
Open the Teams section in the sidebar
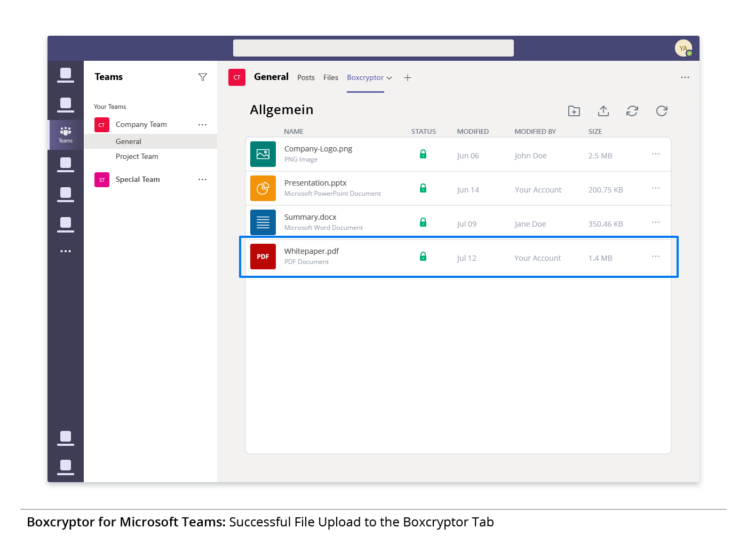click(x=66, y=134)
